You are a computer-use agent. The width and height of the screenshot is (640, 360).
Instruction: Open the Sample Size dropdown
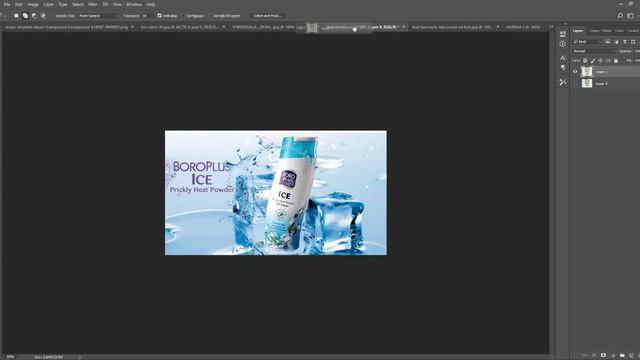(98, 16)
